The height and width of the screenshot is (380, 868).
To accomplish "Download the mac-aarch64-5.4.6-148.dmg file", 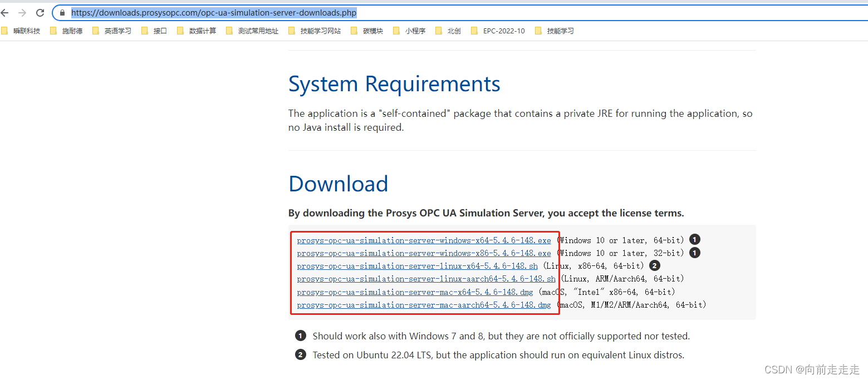I will (424, 305).
